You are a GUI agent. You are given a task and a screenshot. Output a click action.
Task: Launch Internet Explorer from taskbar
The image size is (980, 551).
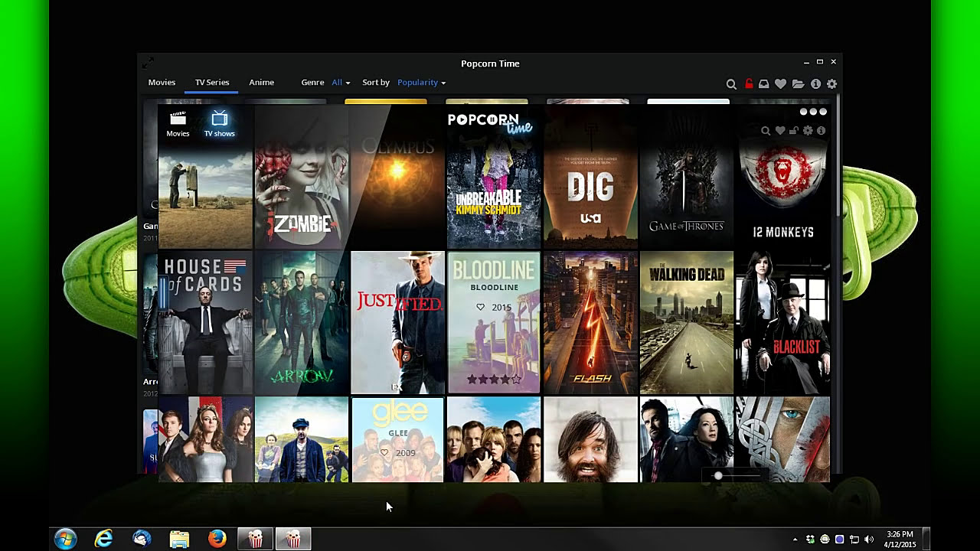(103, 539)
